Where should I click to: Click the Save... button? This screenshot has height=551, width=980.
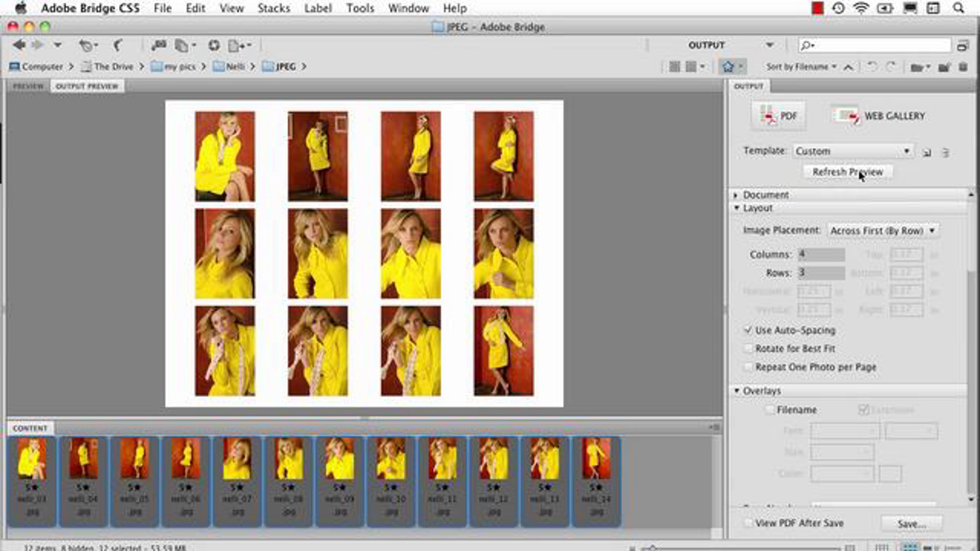(x=911, y=524)
